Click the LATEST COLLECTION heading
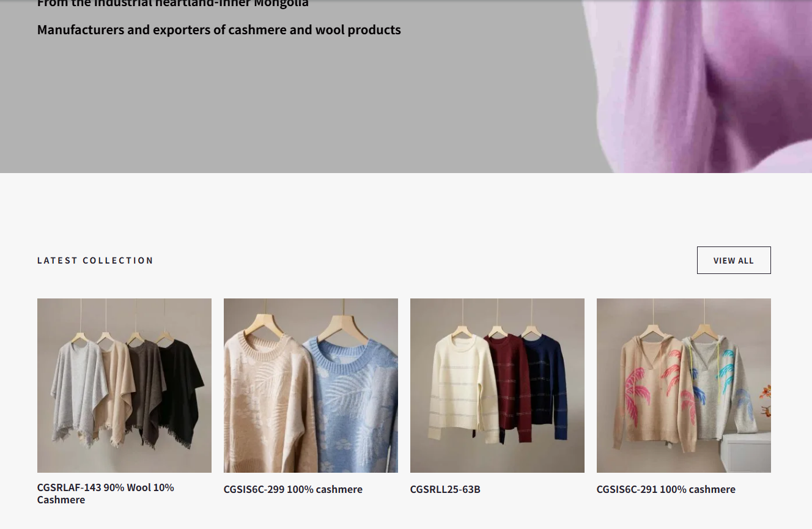This screenshot has width=812, height=529. 95,261
